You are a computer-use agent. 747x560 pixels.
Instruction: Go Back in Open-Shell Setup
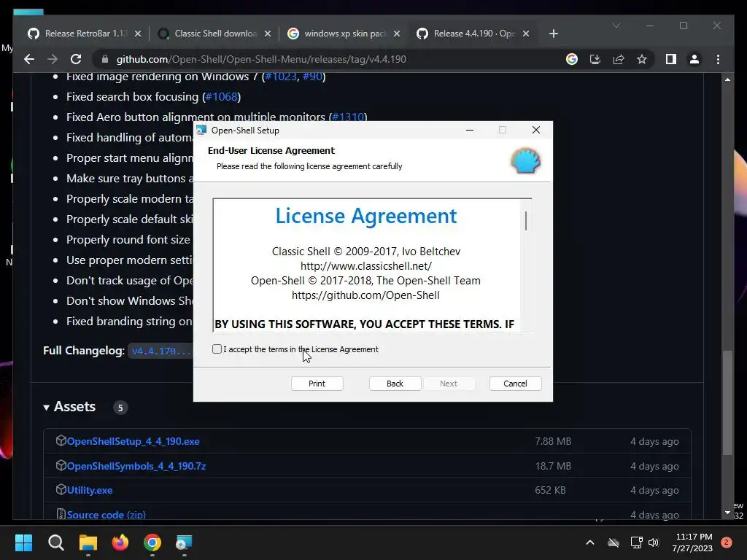pyautogui.click(x=395, y=384)
